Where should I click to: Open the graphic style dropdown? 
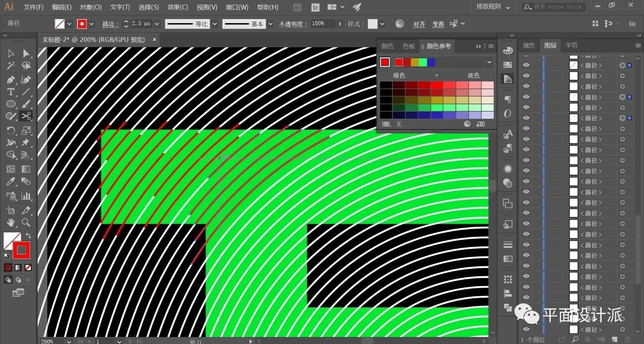(x=382, y=24)
